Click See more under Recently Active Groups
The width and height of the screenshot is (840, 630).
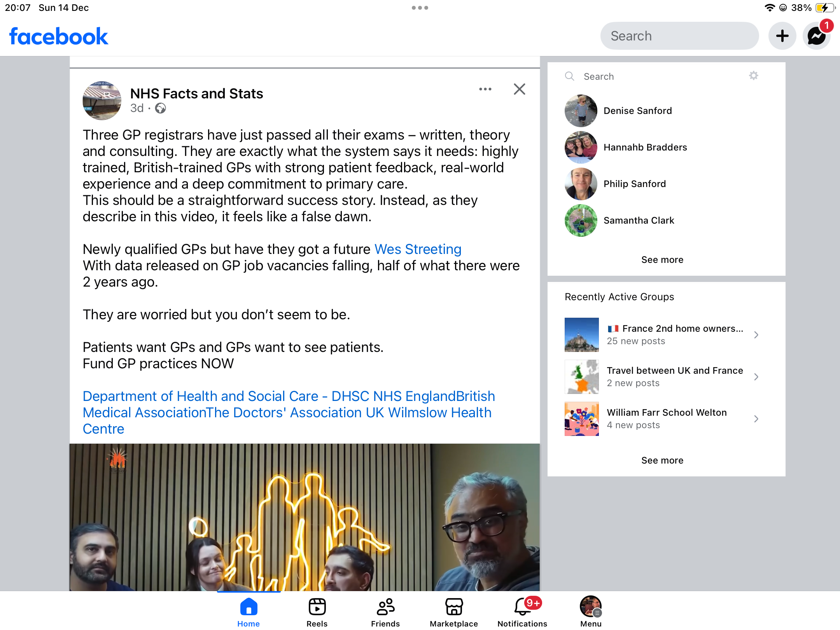[662, 460]
